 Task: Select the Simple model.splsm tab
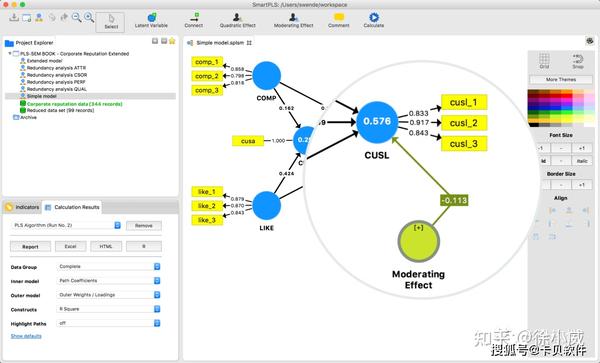pos(219,43)
